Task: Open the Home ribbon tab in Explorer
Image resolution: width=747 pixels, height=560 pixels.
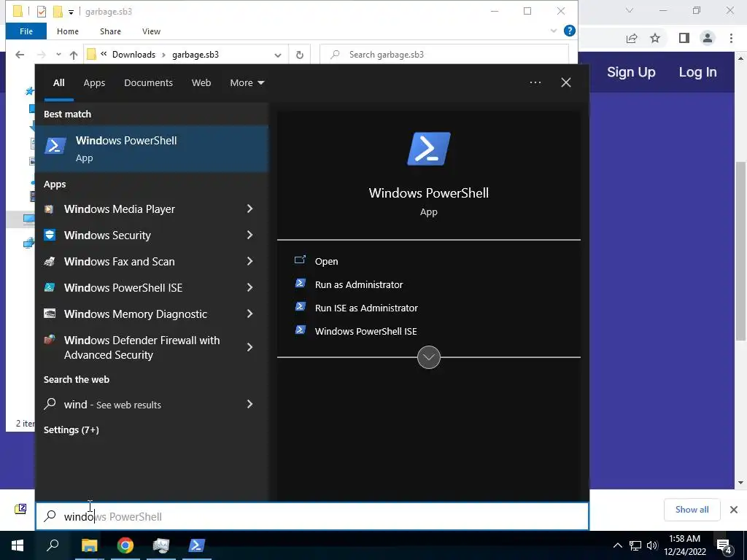Action: click(68, 31)
